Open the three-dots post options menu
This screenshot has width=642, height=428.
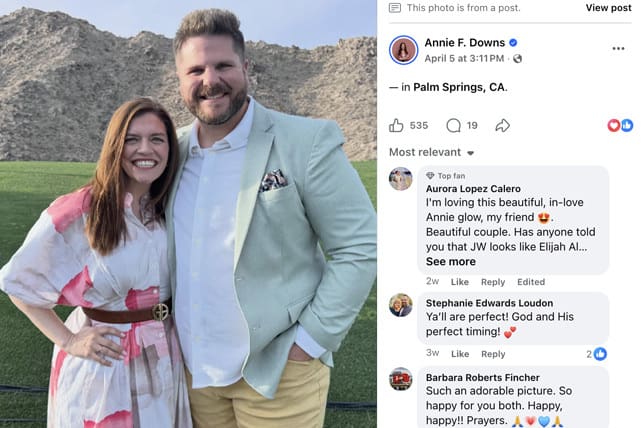click(618, 48)
